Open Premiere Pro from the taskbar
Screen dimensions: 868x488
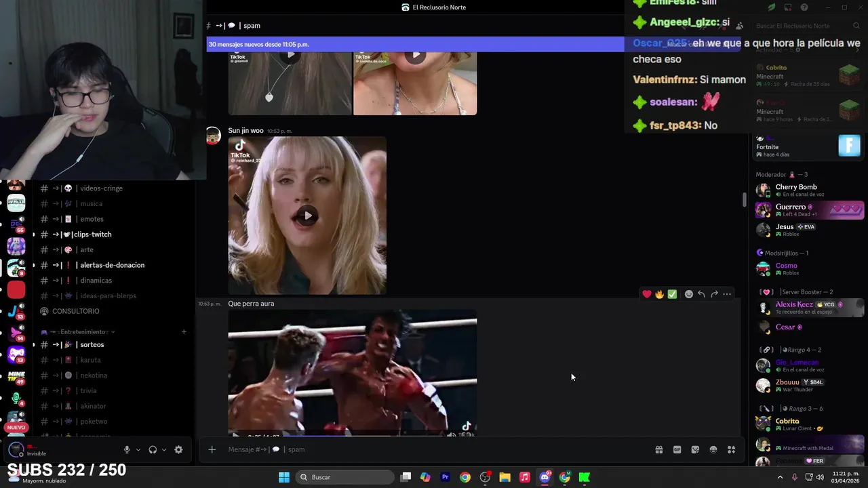click(445, 477)
